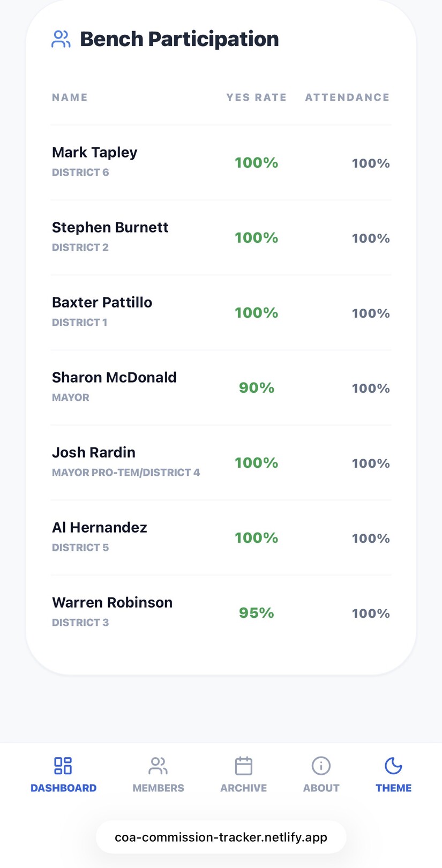Select Stephen Burnett in the list
This screenshot has width=442, height=868.
tap(110, 228)
